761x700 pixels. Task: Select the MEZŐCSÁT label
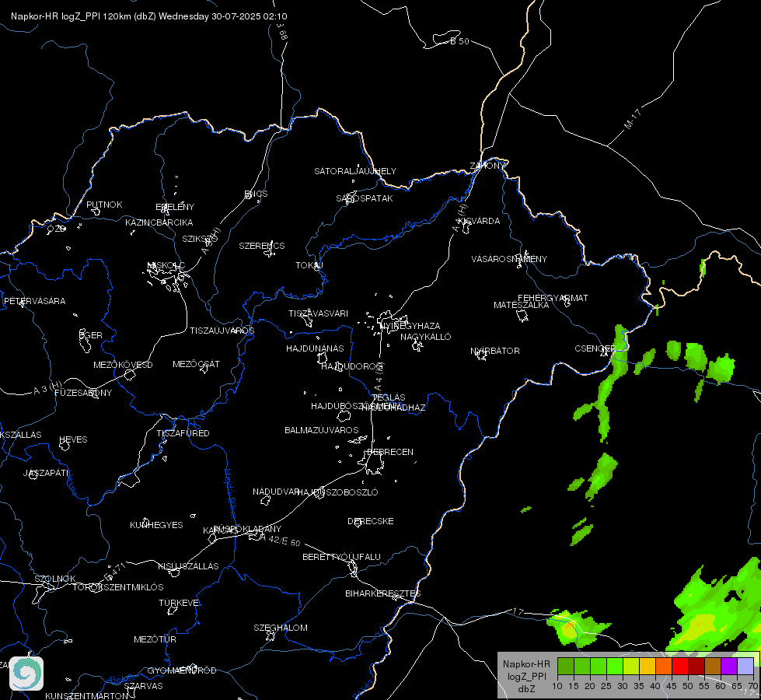point(196,364)
